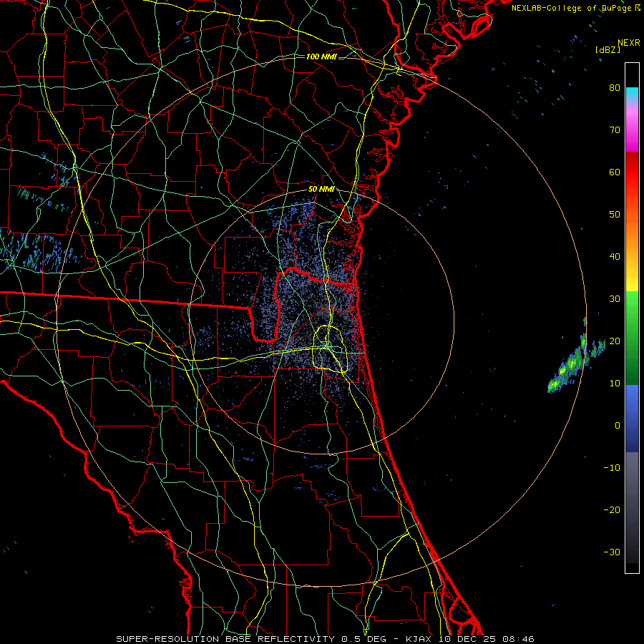Click the -10 value on the dBZ scale
This screenshot has width=644, height=644.
tap(612, 468)
